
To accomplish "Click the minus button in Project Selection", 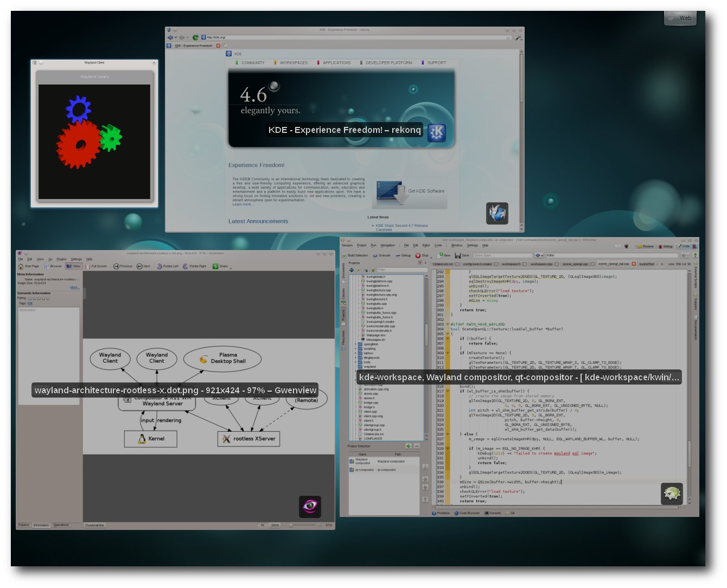I will (417, 446).
